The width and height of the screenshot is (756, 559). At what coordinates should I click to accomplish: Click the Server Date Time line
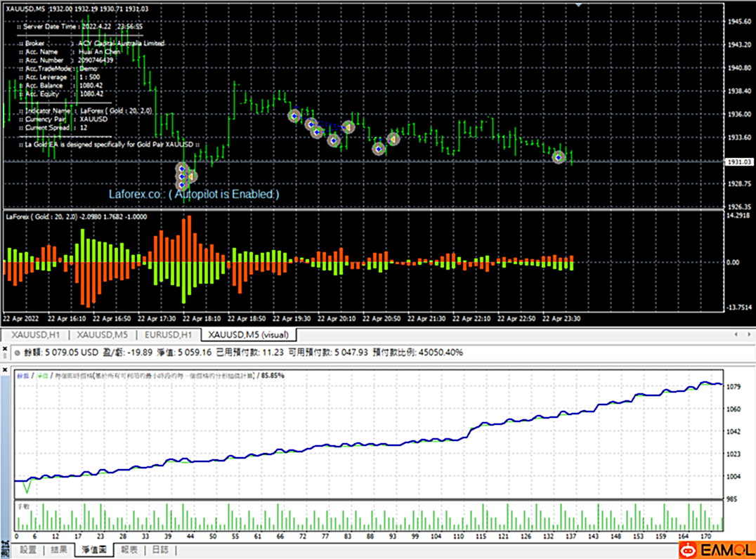81,27
